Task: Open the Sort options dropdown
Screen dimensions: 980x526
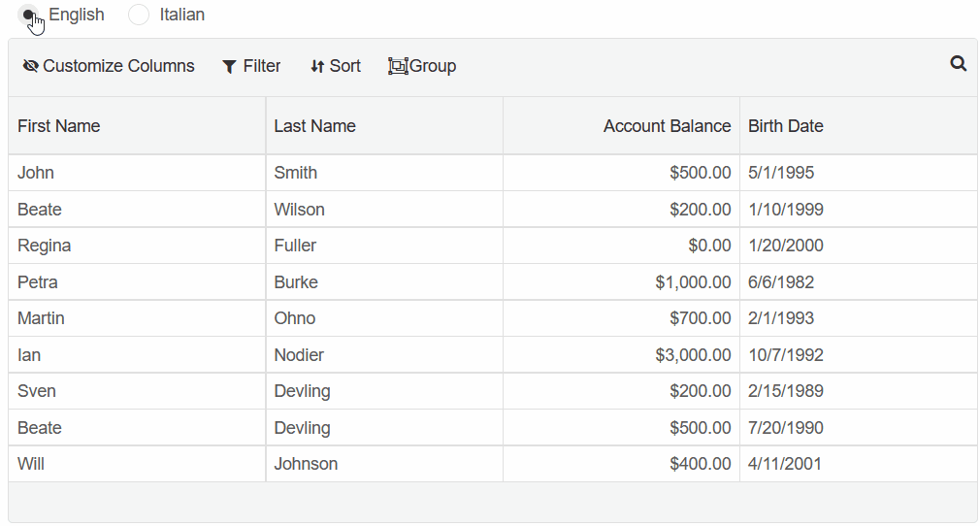Action: pos(336,66)
